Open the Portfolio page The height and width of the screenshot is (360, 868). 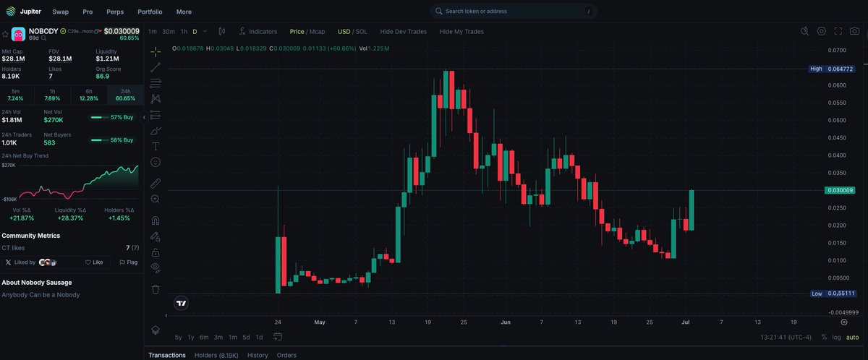pyautogui.click(x=150, y=12)
